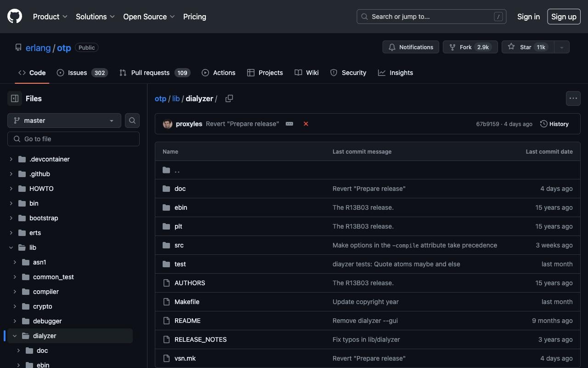Open the bootstrap folder in tree

(44, 218)
